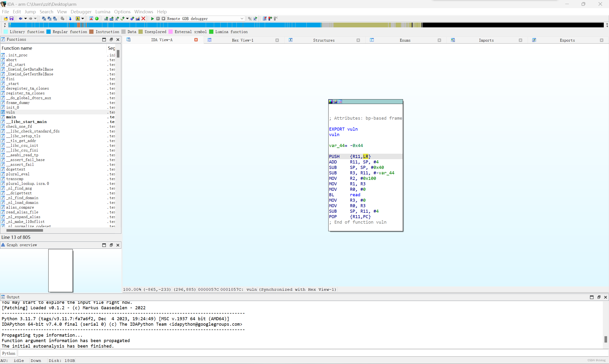Open the Debugger menu
The image size is (609, 364).
point(81,11)
